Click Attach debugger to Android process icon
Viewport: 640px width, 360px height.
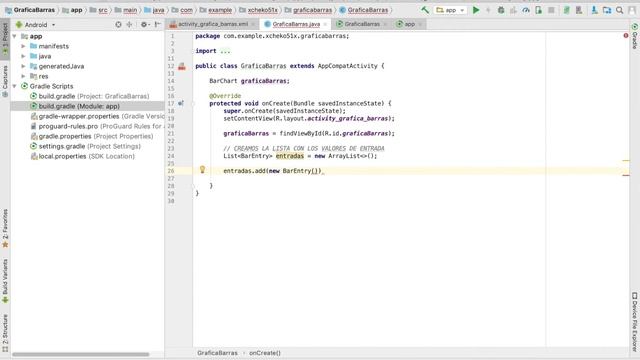click(x=538, y=10)
